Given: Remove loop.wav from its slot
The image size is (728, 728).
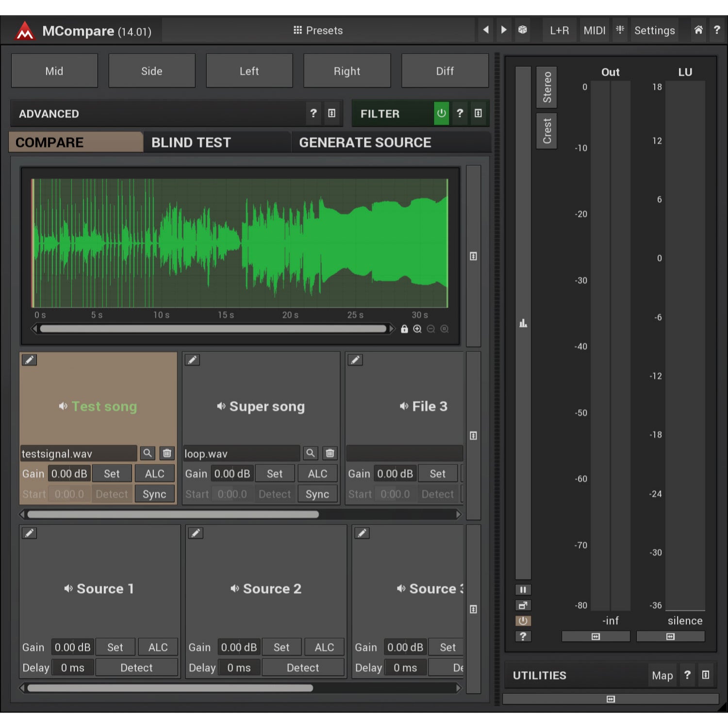Looking at the screenshot, I should coord(330,453).
